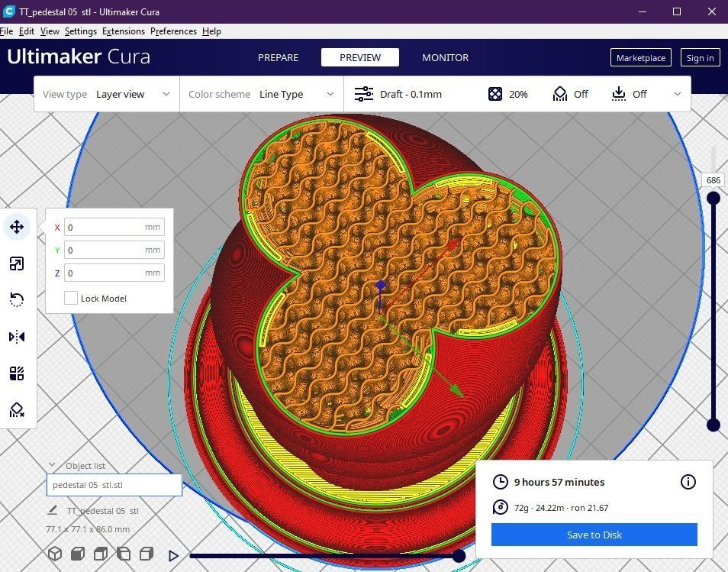The height and width of the screenshot is (572, 728).
Task: Click the Z position input field
Action: click(x=114, y=273)
